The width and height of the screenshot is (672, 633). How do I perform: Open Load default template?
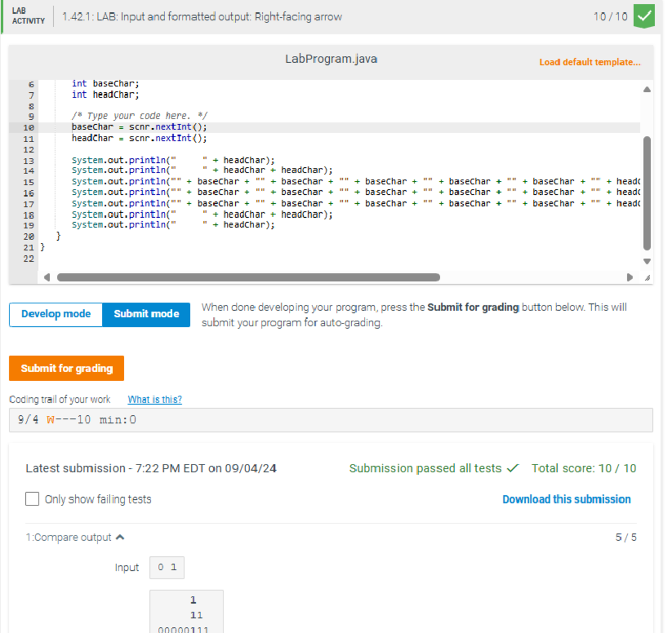[590, 62]
